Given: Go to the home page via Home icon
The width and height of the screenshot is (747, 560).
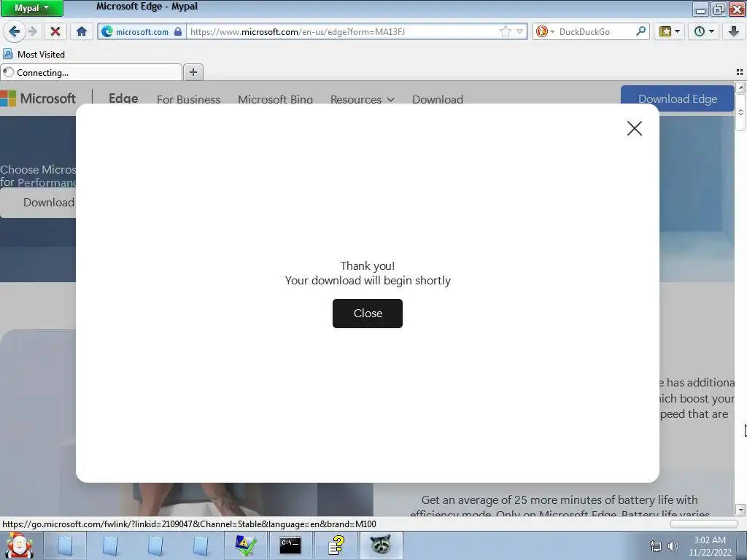Looking at the screenshot, I should click(x=82, y=32).
